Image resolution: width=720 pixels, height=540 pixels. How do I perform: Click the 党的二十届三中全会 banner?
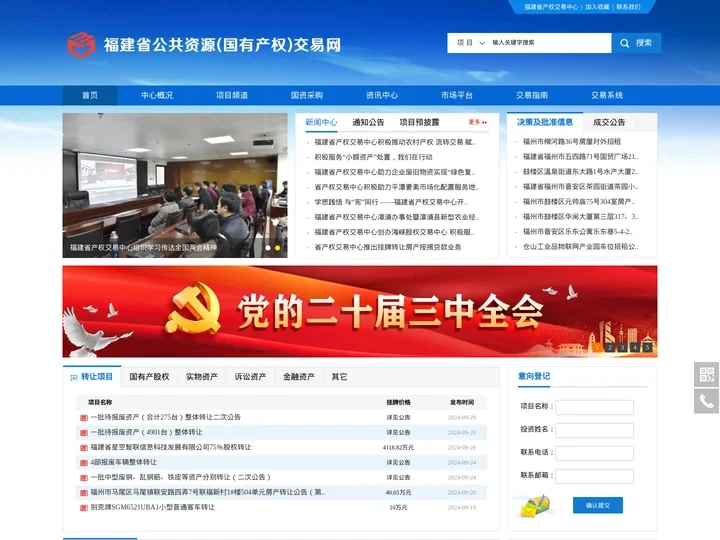[360, 311]
